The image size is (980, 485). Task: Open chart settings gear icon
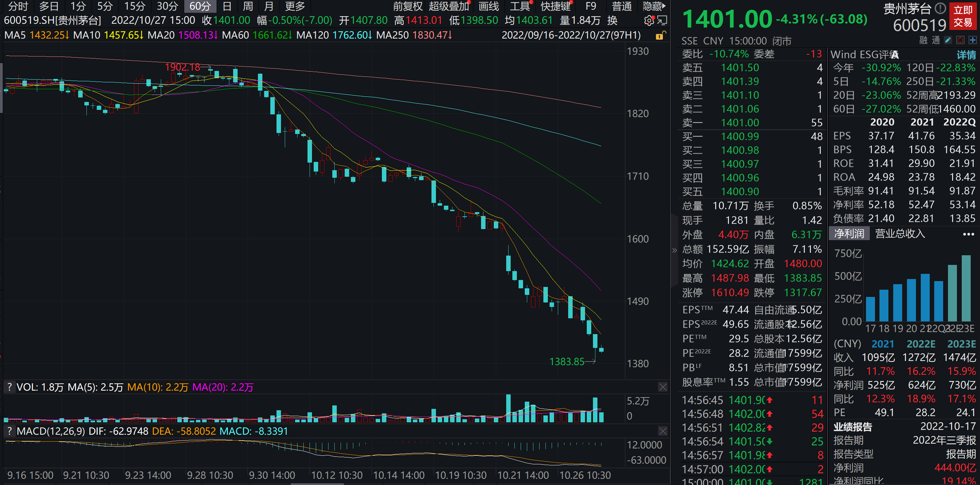tap(649, 20)
